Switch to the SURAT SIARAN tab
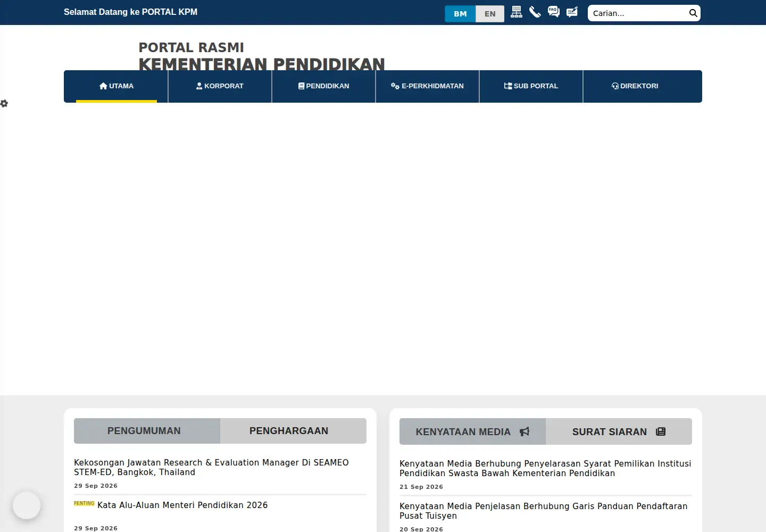The height and width of the screenshot is (532, 766). click(x=619, y=431)
